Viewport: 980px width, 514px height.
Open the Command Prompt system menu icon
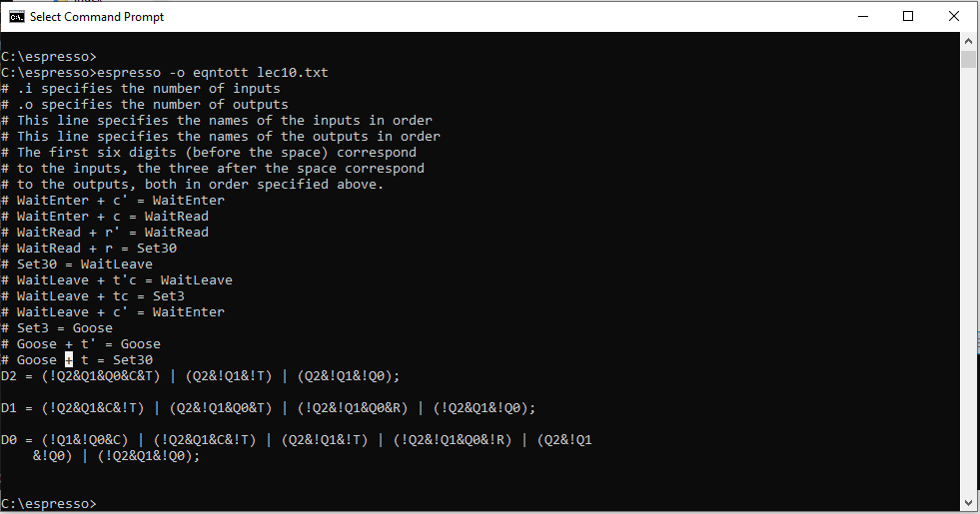coord(17,16)
